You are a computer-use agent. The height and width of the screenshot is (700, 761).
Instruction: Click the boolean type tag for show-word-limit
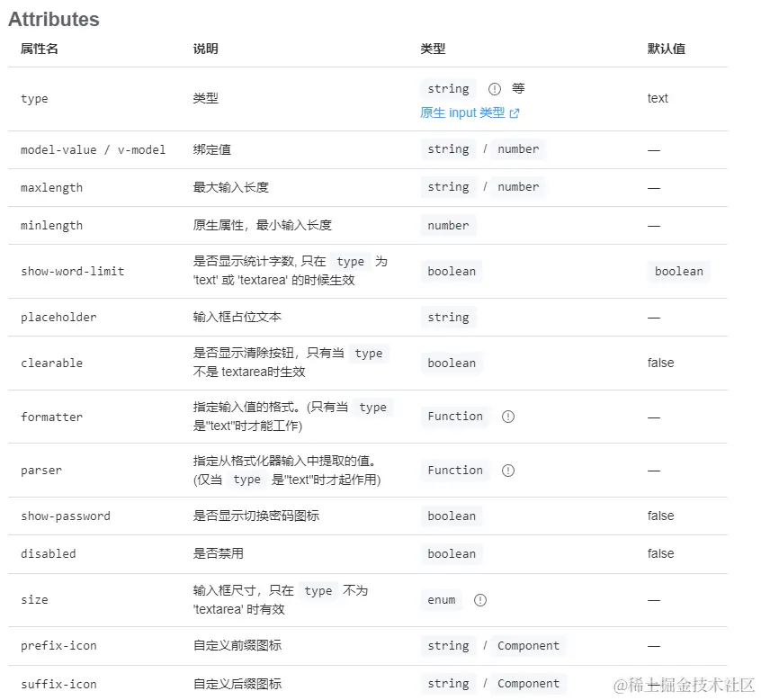click(x=452, y=272)
